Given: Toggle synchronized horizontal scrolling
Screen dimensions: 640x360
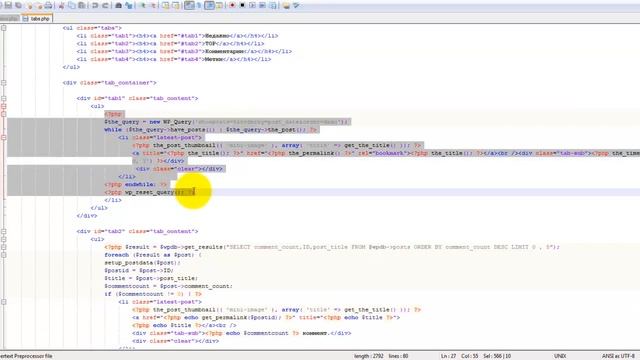Looking at the screenshot, I should click(x=176, y=5).
